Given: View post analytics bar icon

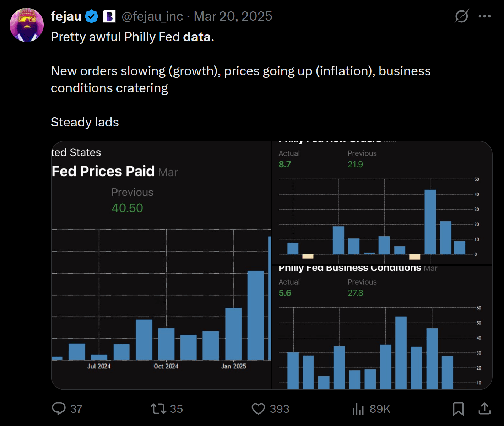Looking at the screenshot, I should [358, 409].
